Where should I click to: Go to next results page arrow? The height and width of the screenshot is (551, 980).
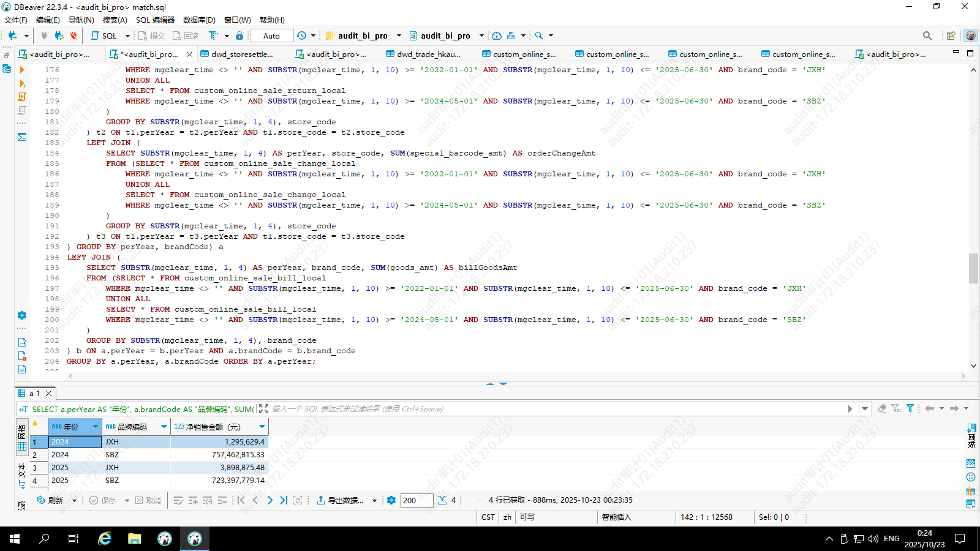tap(269, 500)
